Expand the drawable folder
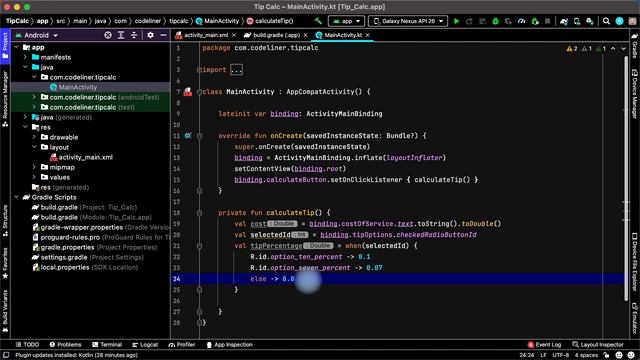Screen dimensions: 640x360 coord(34,137)
